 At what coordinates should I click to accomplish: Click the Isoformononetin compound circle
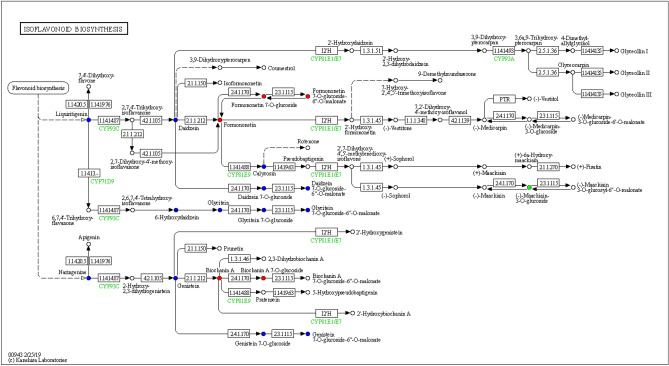tap(220, 82)
